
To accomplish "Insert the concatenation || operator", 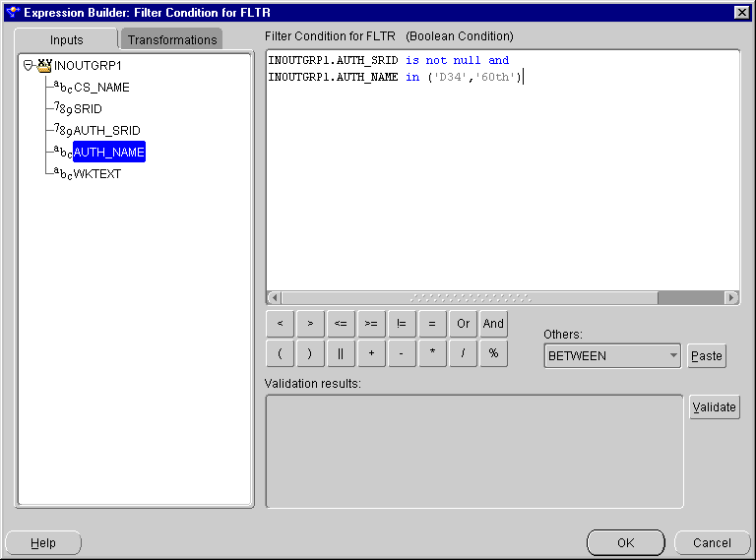I will point(341,353).
